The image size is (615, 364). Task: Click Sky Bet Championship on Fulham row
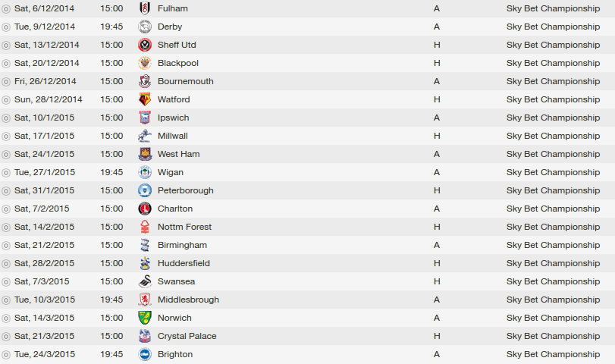click(553, 8)
